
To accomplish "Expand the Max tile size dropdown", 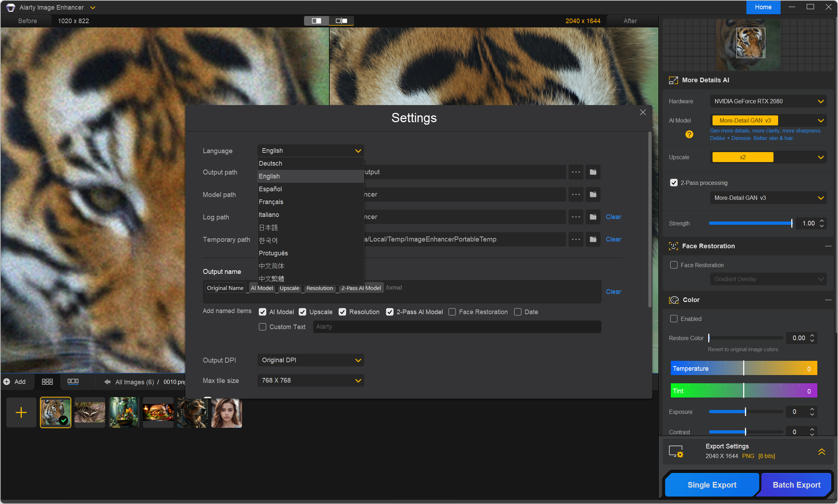I will click(310, 380).
